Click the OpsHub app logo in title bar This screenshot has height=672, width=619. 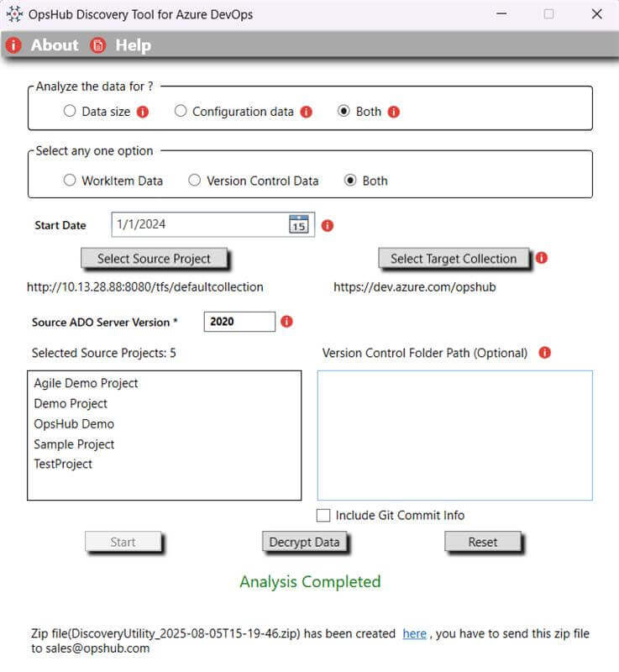(14, 14)
